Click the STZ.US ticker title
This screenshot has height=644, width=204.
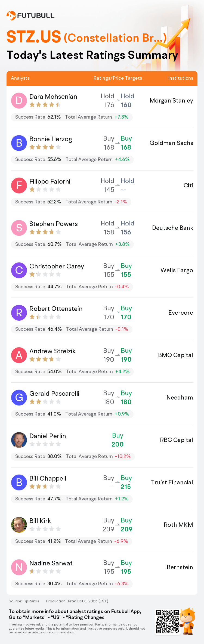pos(34,37)
